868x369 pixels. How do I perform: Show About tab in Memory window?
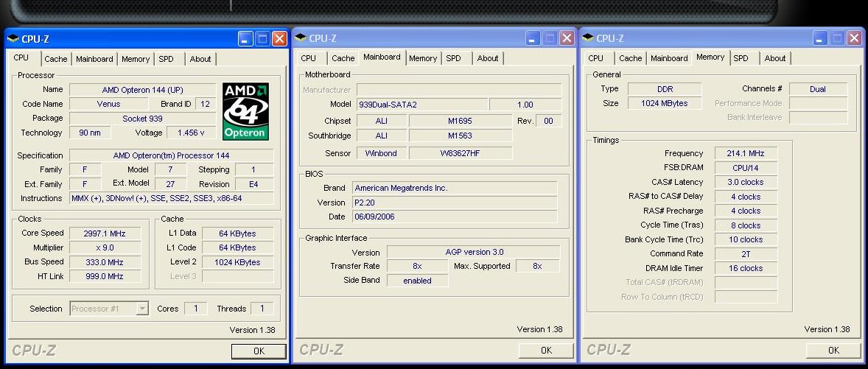coord(775,58)
